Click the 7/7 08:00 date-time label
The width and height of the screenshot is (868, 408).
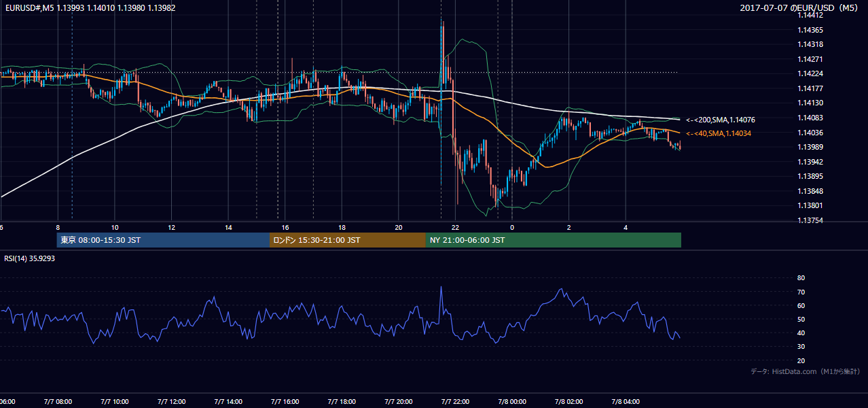tap(57, 402)
